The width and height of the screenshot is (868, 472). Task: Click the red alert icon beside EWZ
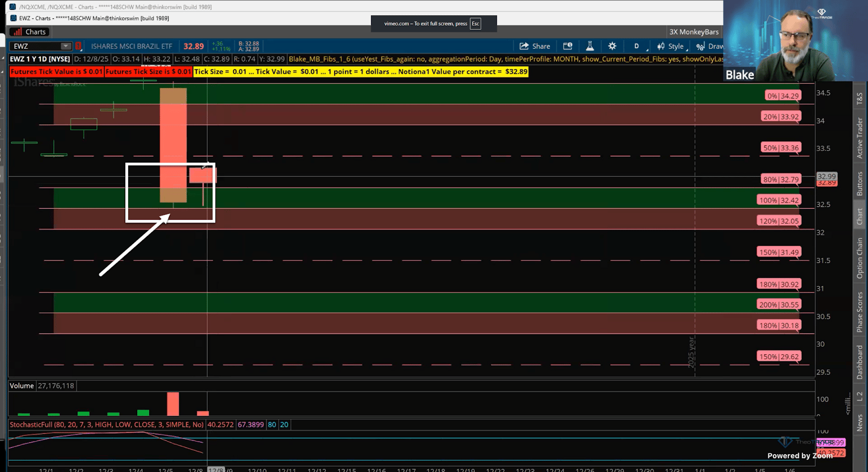(x=78, y=47)
